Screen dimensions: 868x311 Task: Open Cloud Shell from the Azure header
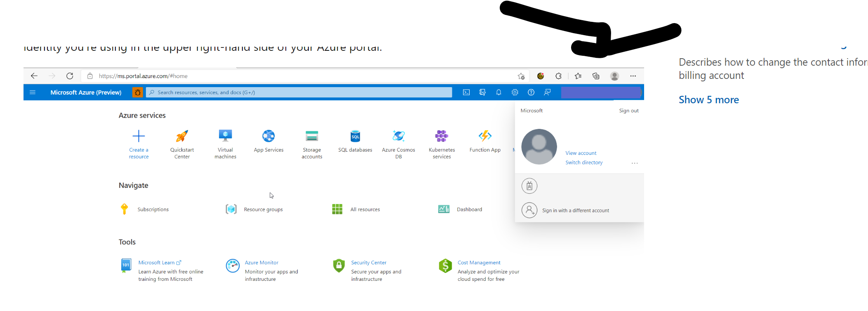(466, 93)
